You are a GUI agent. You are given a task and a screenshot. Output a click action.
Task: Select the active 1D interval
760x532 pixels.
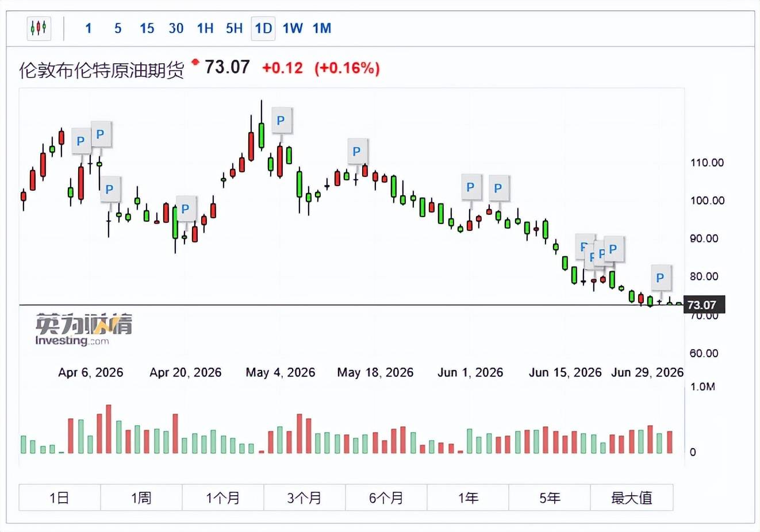(x=263, y=28)
